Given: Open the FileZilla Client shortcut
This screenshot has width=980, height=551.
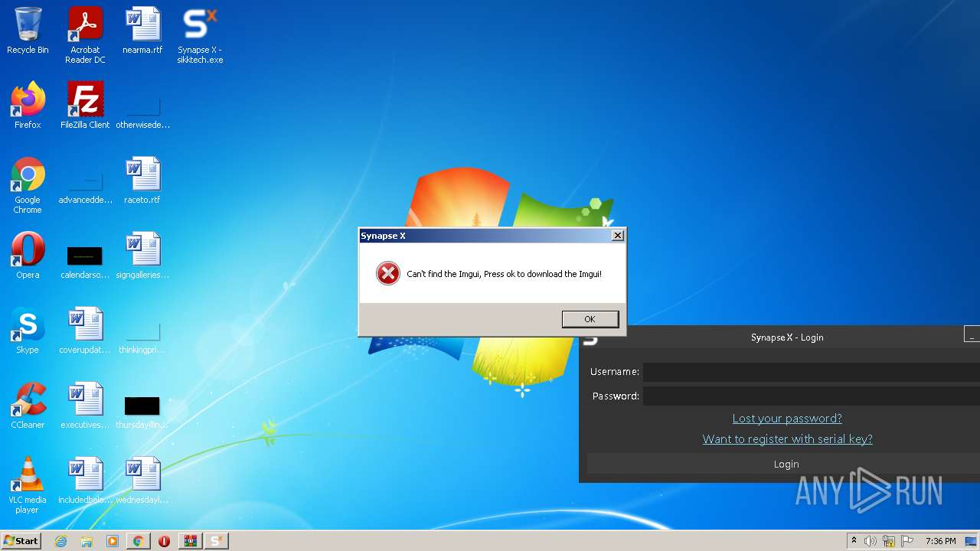Looking at the screenshot, I should coord(85,106).
